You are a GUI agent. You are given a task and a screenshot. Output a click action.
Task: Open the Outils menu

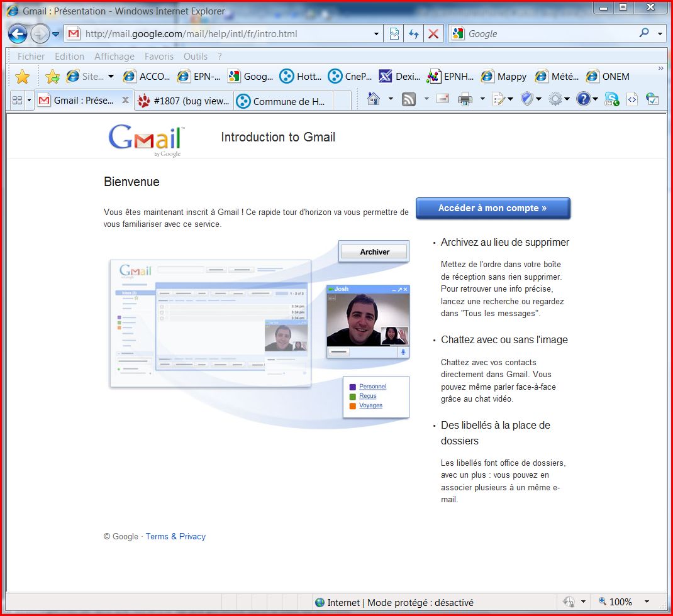[195, 57]
